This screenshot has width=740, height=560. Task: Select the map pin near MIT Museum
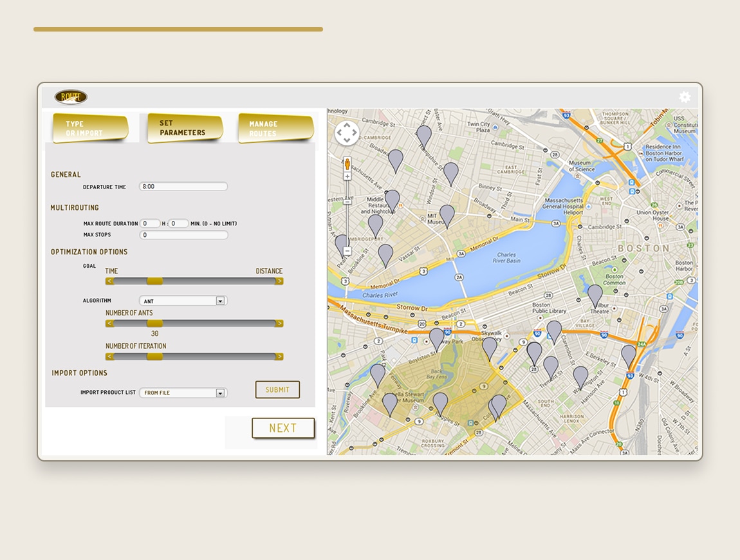tap(447, 216)
